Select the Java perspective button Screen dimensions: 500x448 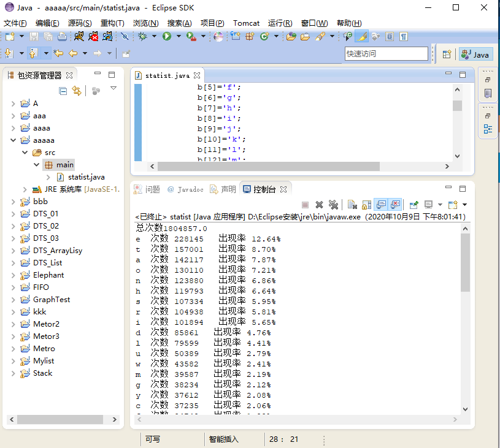pyautogui.click(x=475, y=54)
